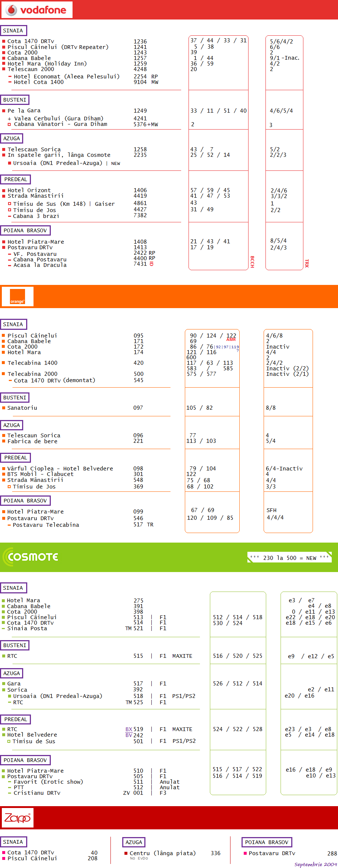
Task: Click the red AMR annotation
Action: pos(231,339)
